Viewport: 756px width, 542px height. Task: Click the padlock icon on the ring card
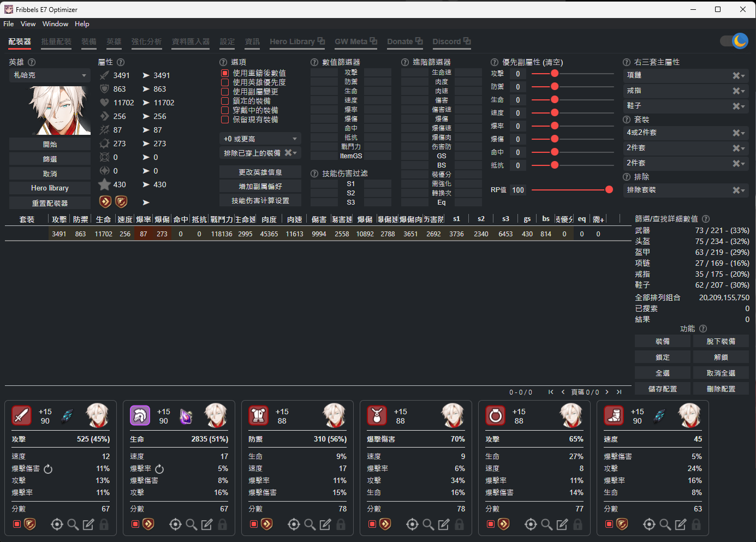[x=578, y=525]
